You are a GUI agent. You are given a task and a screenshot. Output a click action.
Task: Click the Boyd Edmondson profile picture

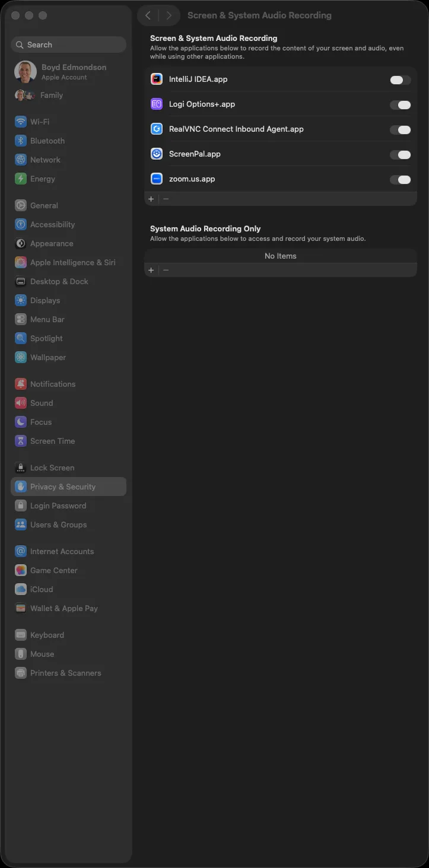(26, 72)
